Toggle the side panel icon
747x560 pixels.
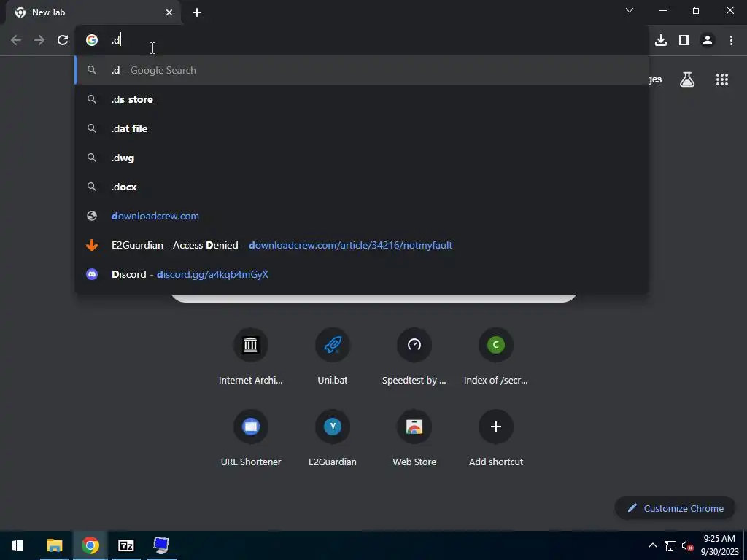click(684, 40)
